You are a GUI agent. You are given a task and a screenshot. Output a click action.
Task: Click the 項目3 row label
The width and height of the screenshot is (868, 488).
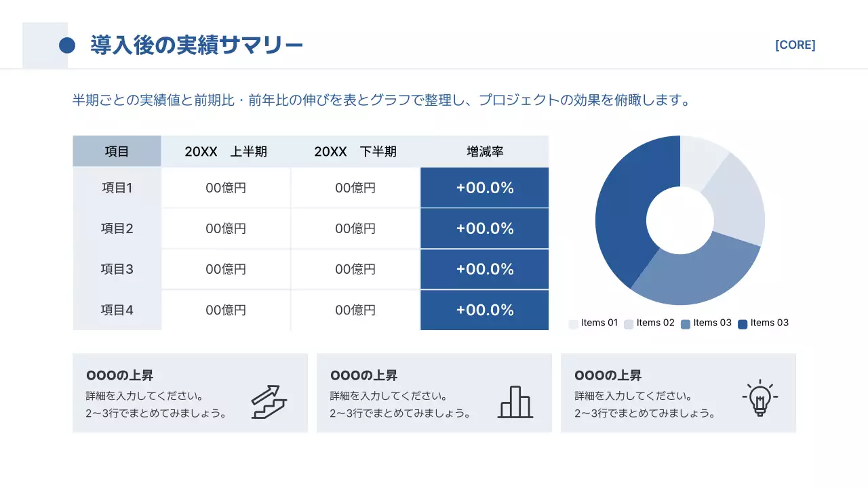pyautogui.click(x=117, y=269)
